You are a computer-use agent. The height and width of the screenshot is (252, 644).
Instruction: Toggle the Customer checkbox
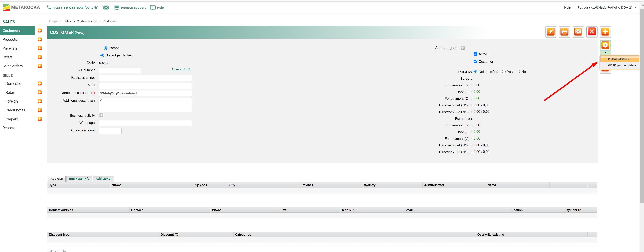coord(475,61)
